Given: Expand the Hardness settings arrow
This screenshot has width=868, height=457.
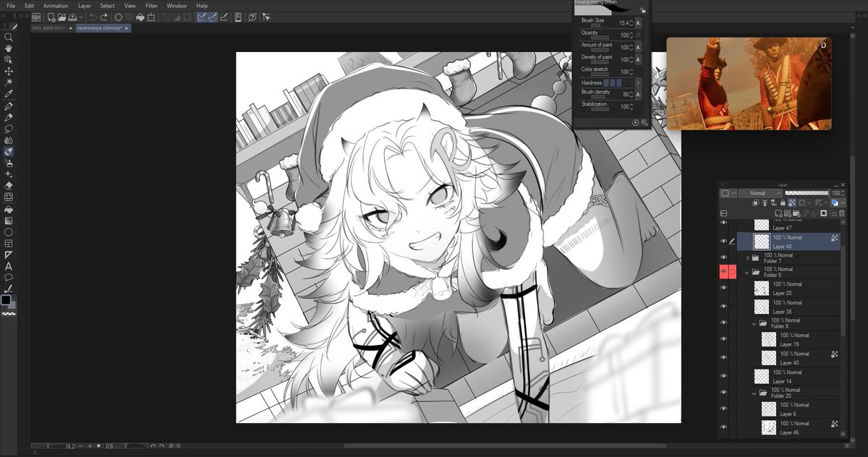Looking at the screenshot, I should point(638,83).
